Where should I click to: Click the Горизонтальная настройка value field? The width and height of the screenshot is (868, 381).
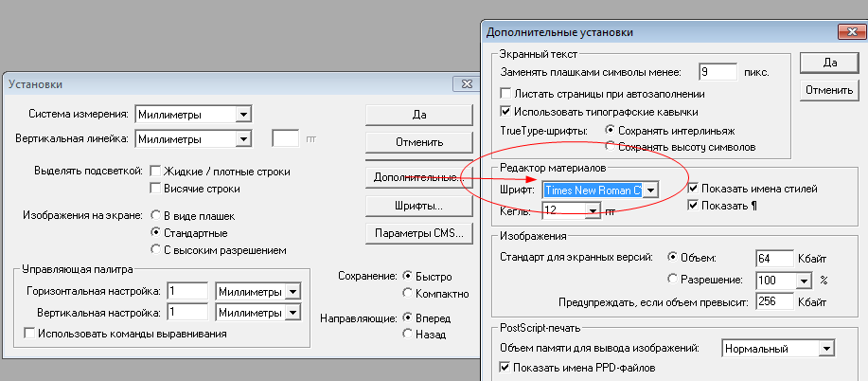coord(187,292)
